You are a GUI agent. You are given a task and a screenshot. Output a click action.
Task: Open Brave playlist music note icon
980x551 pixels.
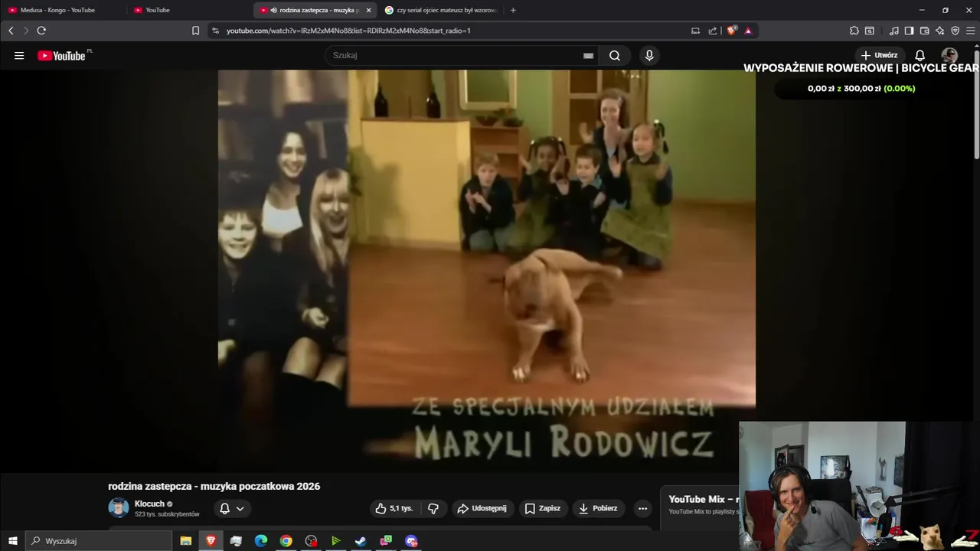[894, 31]
